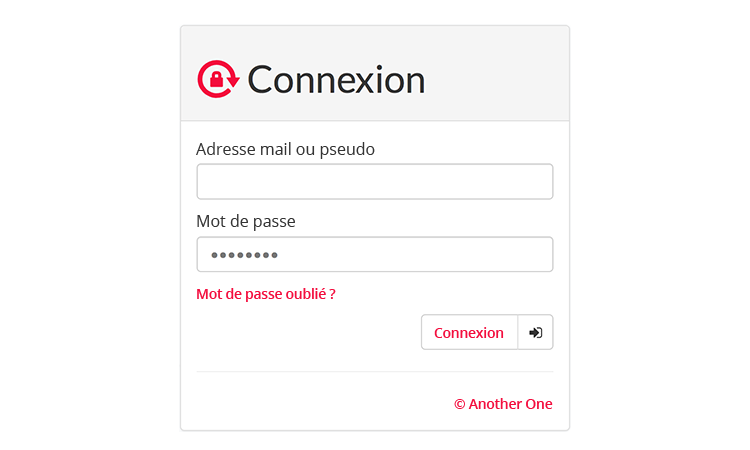Click the sign-in arrow icon

tap(535, 332)
